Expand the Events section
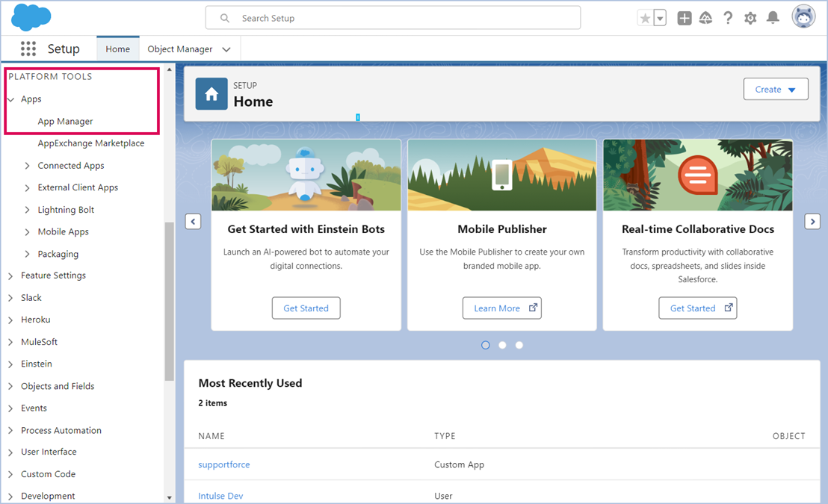 click(x=10, y=408)
